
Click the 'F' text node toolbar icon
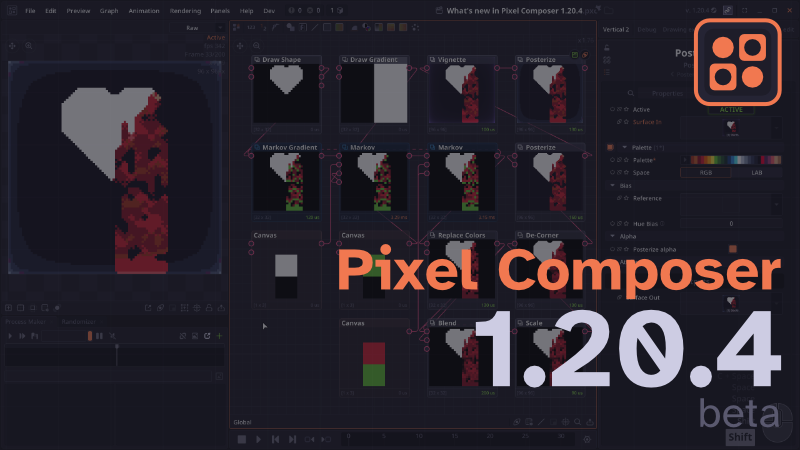click(303, 27)
